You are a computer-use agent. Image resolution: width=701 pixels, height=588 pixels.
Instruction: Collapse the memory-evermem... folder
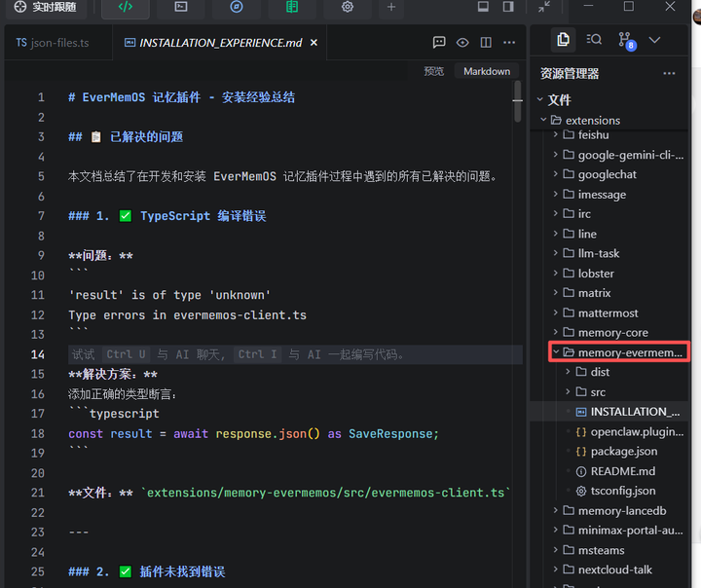click(x=555, y=352)
